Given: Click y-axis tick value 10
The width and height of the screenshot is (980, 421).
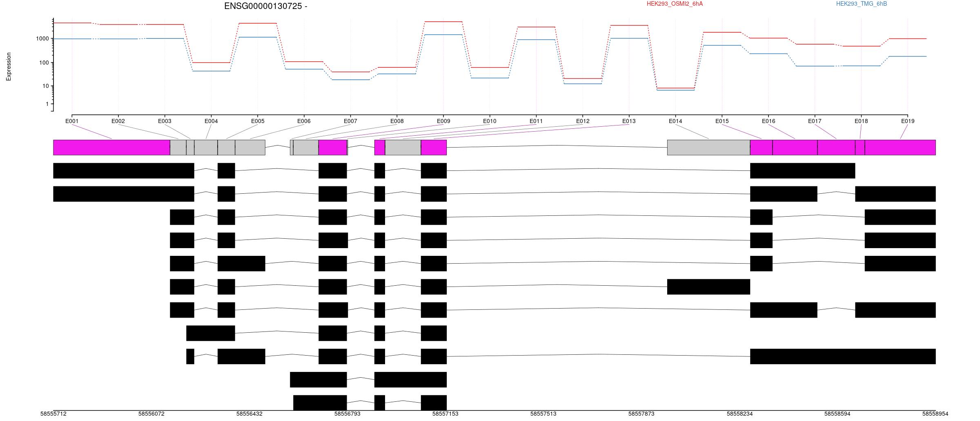Looking at the screenshot, I should pyautogui.click(x=46, y=86).
